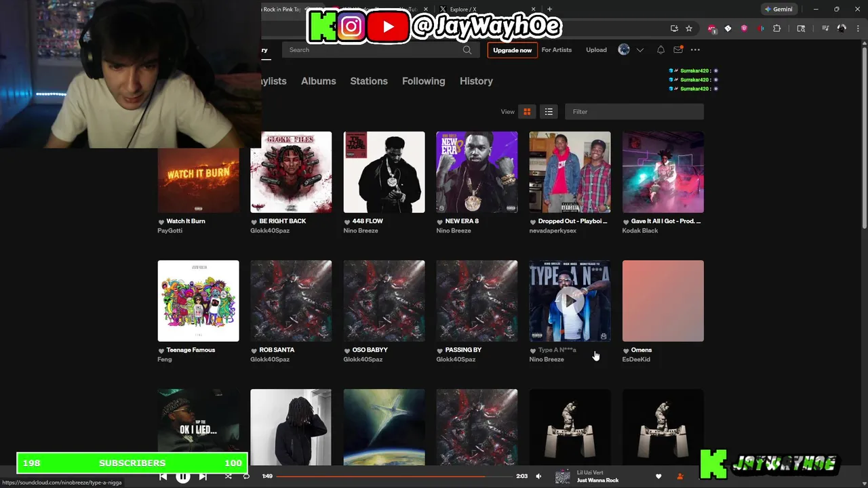This screenshot has width=868, height=488.
Task: Open the Omens pink cover thumbnail
Action: point(663,301)
